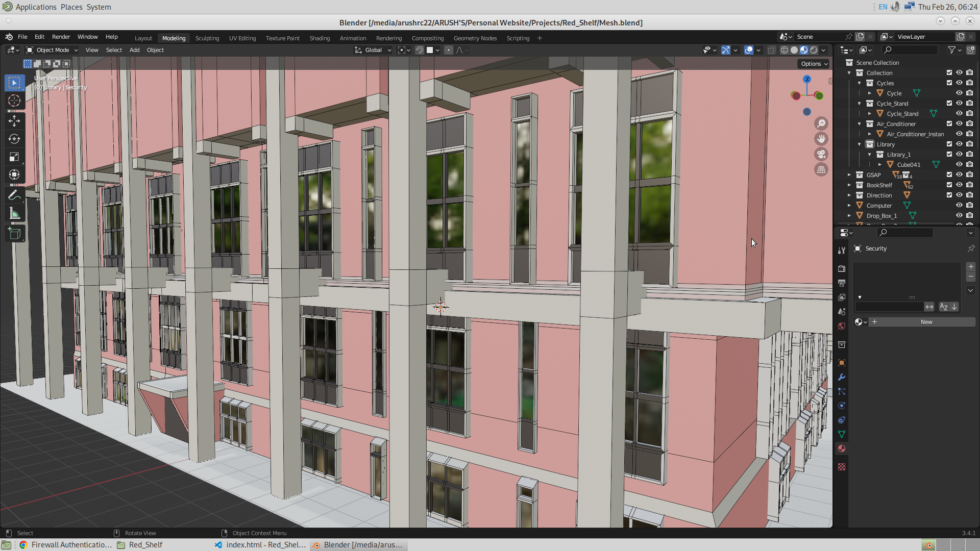Pick the Measure tool
Viewport: 980px width, 551px height.
click(14, 213)
